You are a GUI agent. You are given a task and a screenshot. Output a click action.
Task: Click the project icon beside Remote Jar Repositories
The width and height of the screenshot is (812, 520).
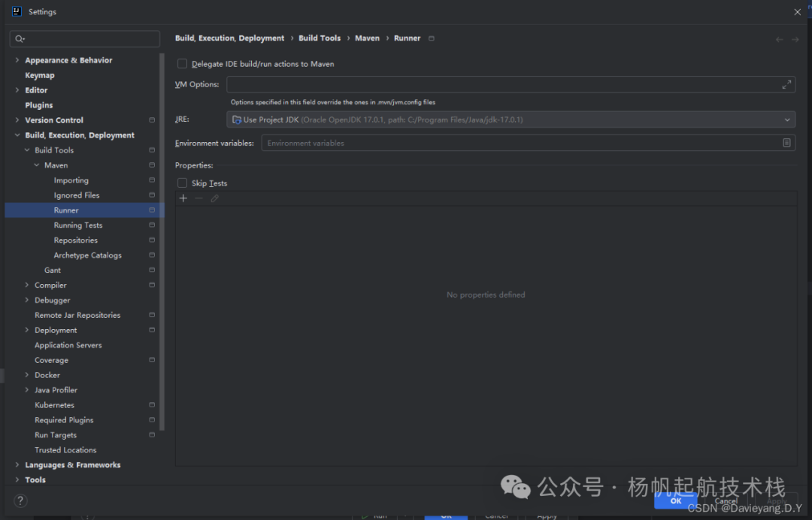point(152,315)
